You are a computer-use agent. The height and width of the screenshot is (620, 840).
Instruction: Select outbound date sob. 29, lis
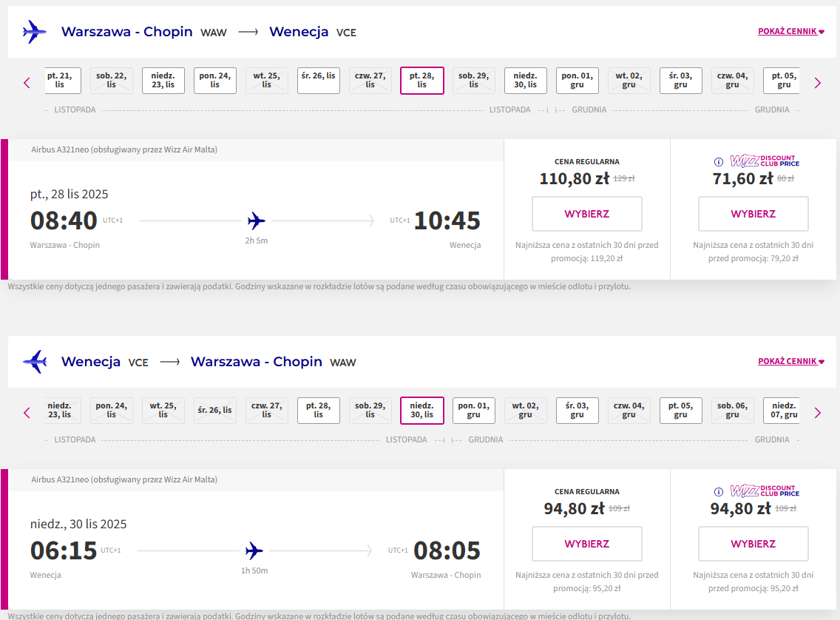pyautogui.click(x=473, y=81)
